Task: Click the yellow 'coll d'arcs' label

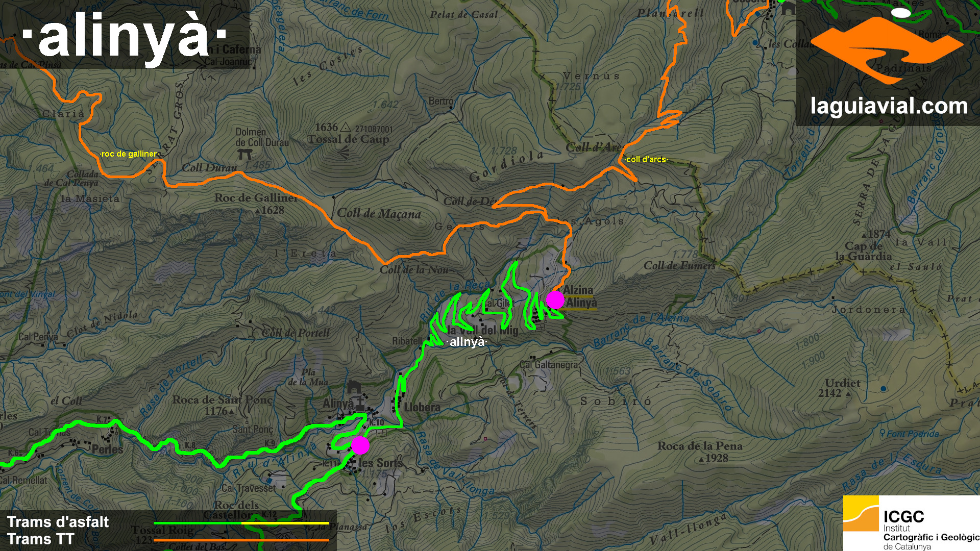Action: point(646,159)
